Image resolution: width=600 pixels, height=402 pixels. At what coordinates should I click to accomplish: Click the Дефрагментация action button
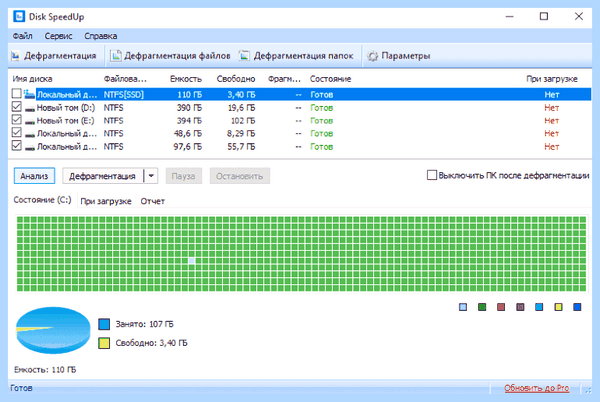click(102, 176)
